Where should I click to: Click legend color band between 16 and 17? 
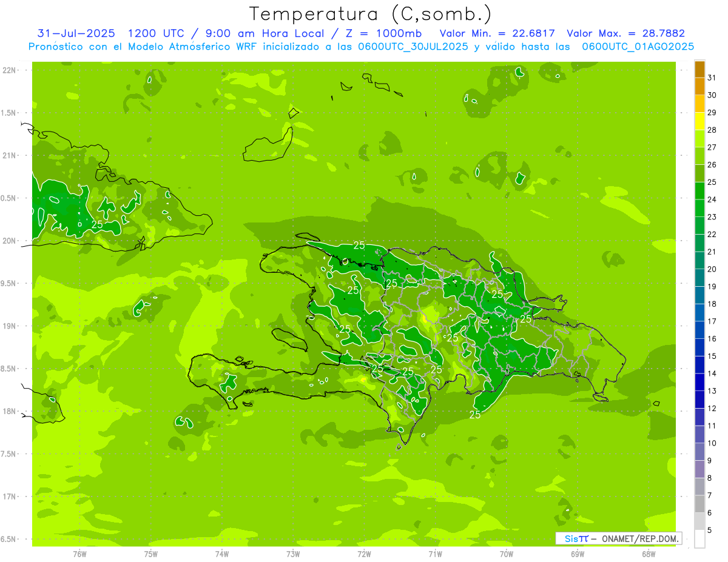(699, 330)
